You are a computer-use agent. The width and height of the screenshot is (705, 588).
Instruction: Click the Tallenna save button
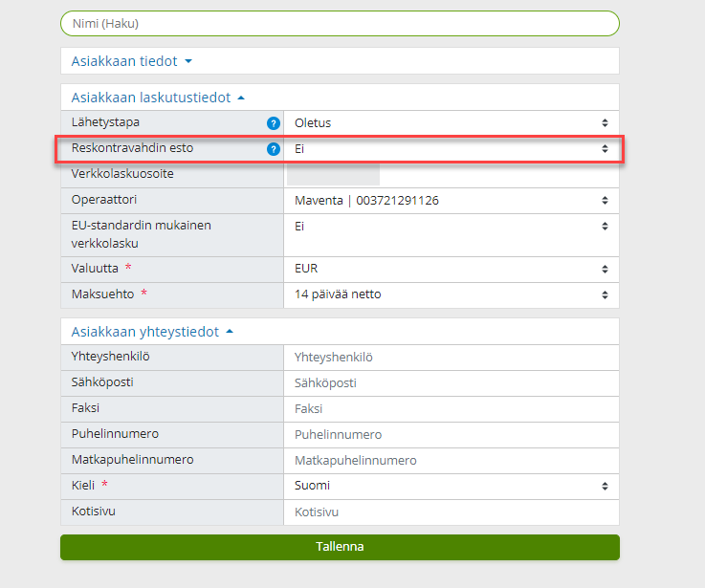pos(340,547)
